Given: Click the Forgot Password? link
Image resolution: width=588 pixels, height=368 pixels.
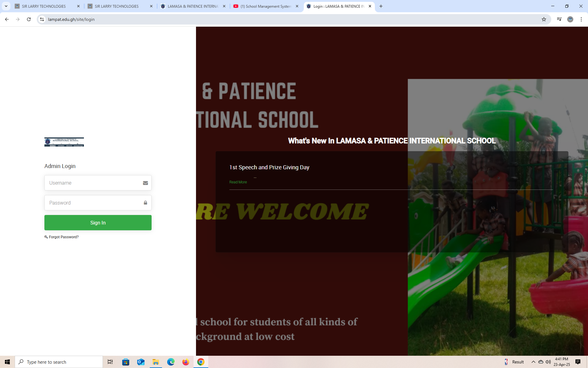Looking at the screenshot, I should [x=64, y=237].
